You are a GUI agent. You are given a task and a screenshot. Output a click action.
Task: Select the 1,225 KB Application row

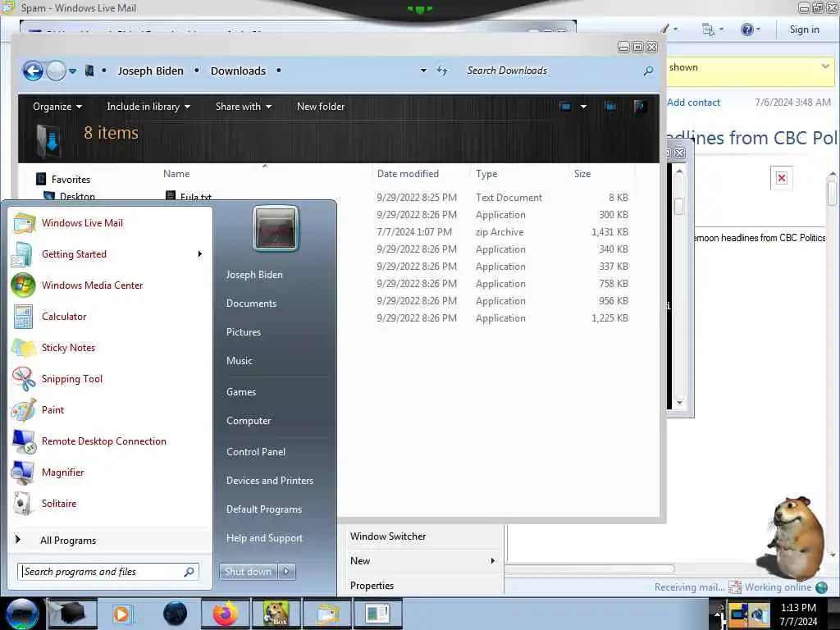[501, 317]
